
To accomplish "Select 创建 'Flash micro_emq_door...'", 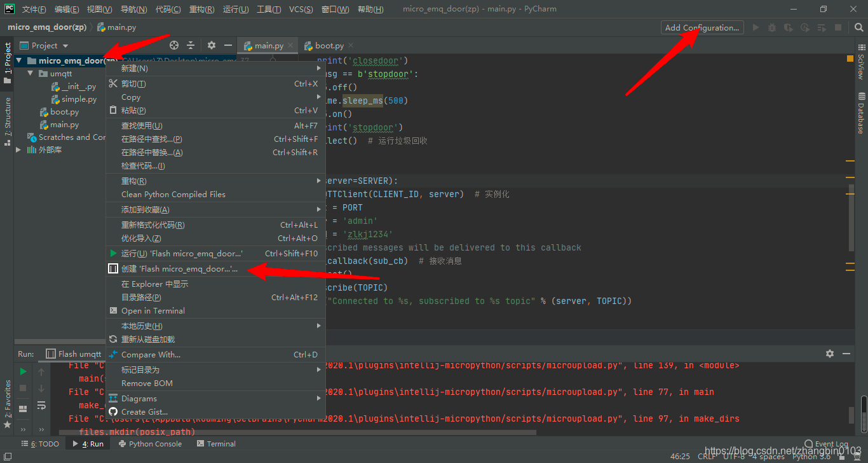I will pos(215,269).
